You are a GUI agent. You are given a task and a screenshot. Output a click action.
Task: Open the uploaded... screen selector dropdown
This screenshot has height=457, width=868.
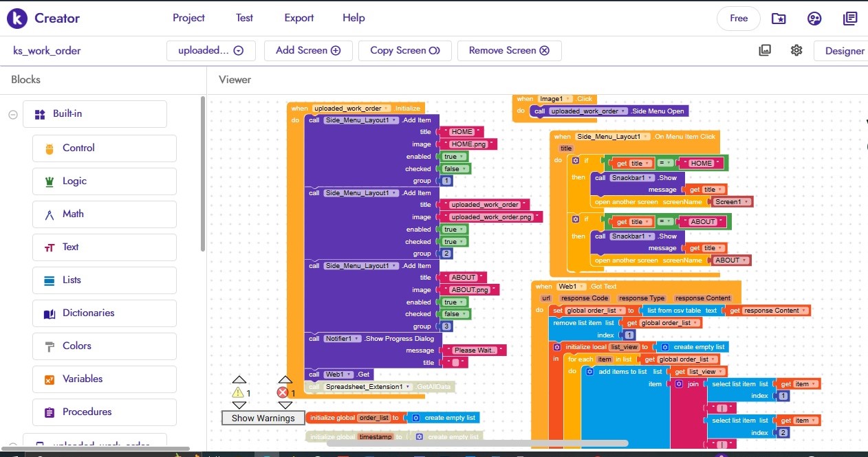click(x=210, y=50)
